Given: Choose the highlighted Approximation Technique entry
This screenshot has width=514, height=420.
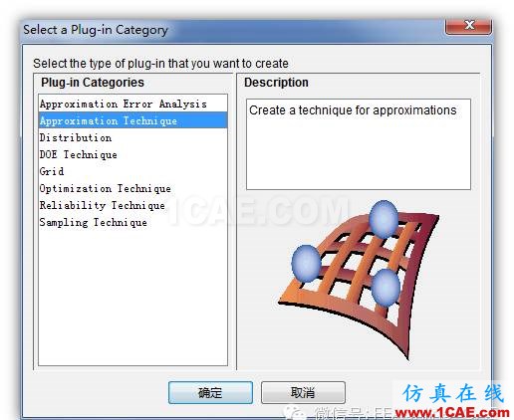Looking at the screenshot, I should point(132,120).
